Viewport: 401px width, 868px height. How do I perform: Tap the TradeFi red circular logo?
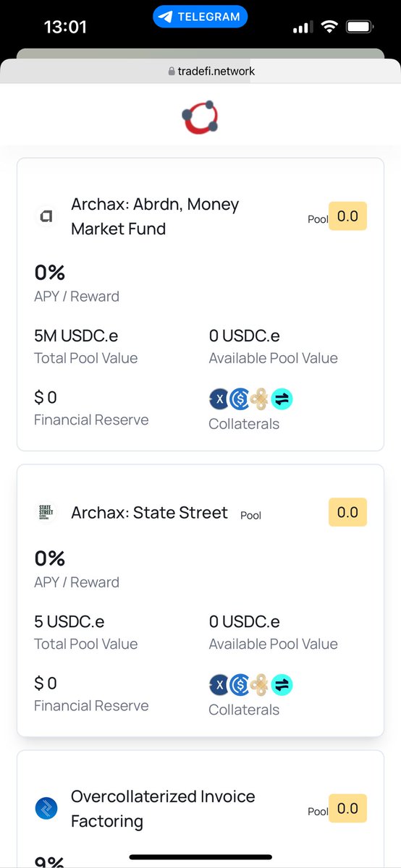point(200,118)
